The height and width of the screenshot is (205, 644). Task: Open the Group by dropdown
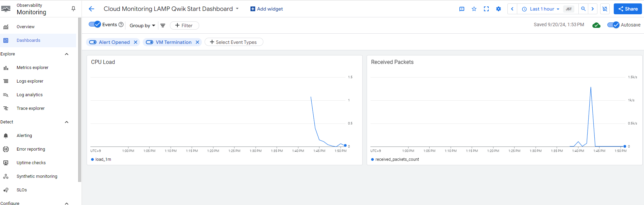coord(142,25)
